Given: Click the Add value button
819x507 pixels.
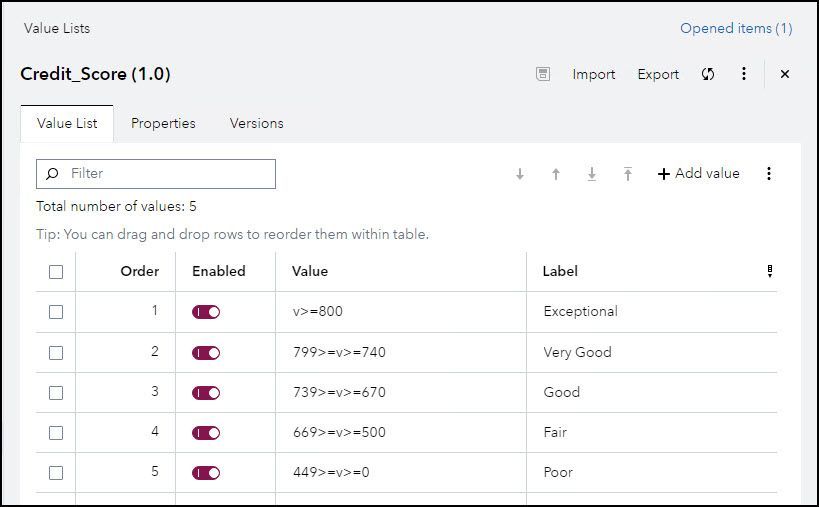Looking at the screenshot, I should (x=698, y=174).
